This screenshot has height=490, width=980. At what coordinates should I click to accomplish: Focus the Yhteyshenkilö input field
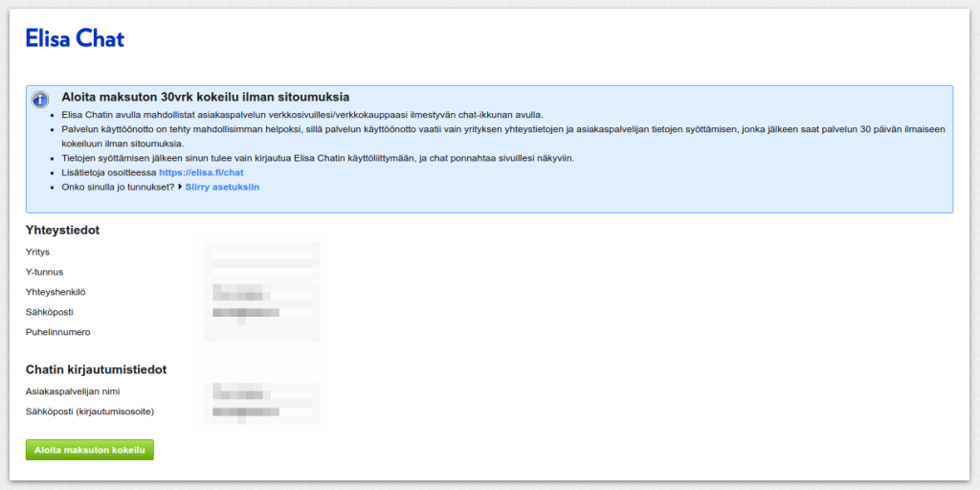coord(262,292)
